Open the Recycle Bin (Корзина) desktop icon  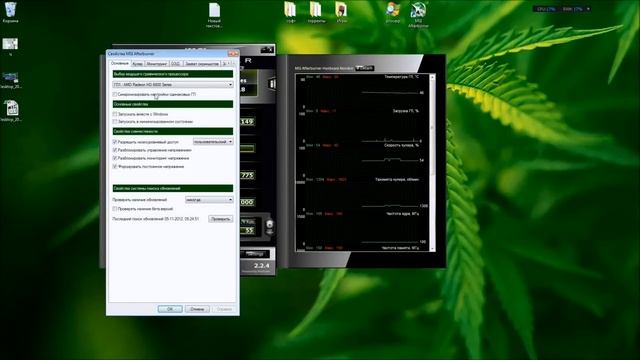[10, 12]
